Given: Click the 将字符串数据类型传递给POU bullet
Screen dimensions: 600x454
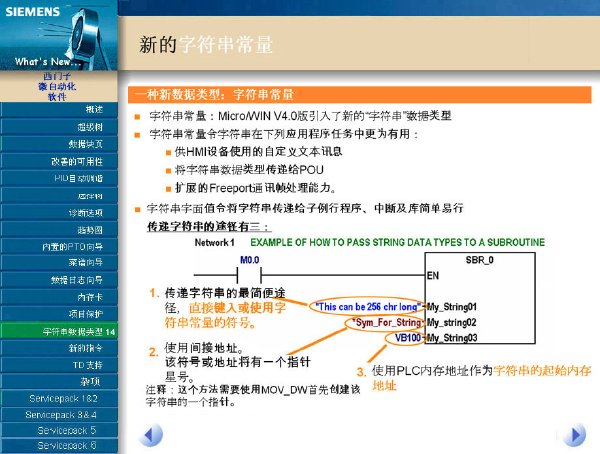Looking at the screenshot, I should [249, 170].
